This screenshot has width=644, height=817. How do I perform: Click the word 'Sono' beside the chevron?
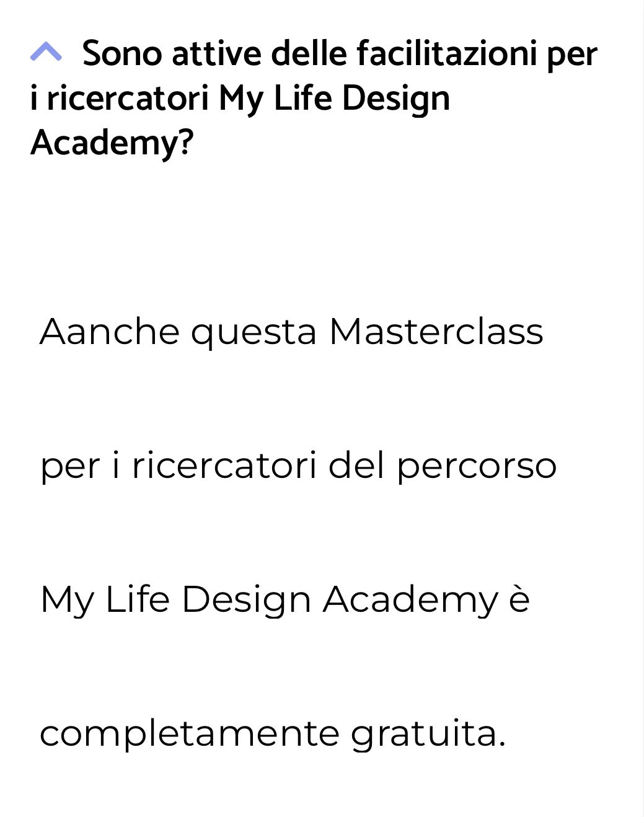click(x=122, y=53)
